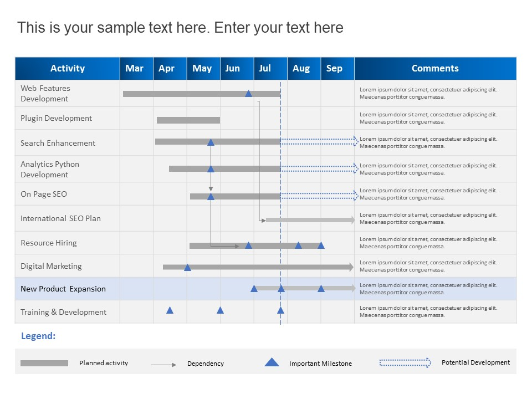Click the 'Comments' column header

click(x=436, y=69)
